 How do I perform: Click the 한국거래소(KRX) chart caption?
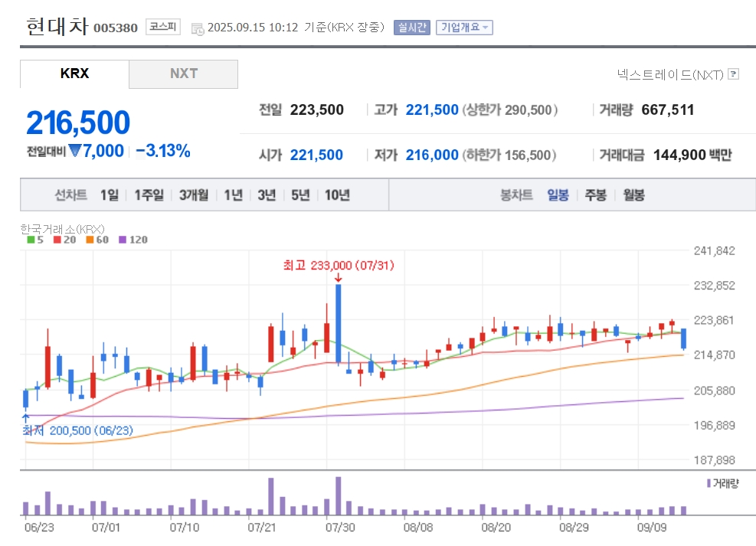[x=62, y=229]
